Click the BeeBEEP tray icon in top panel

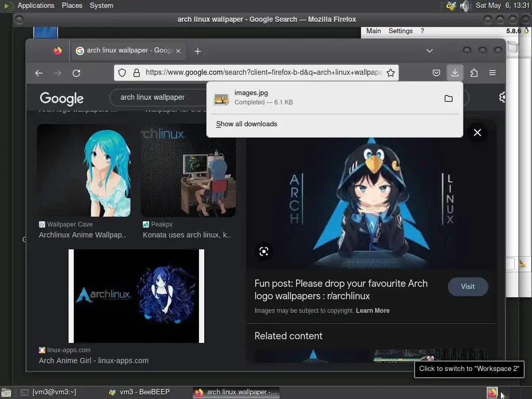[x=451, y=6]
